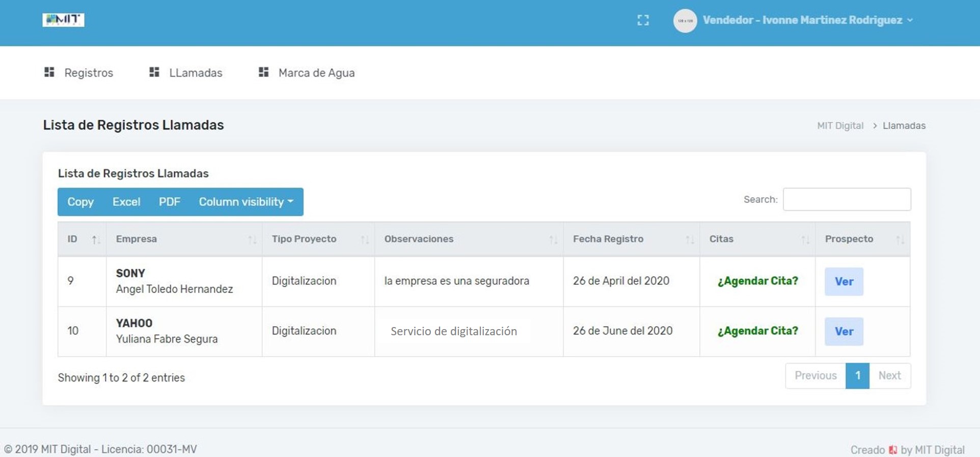Click the Previous pagination button
The image size is (980, 457).
[x=815, y=375]
